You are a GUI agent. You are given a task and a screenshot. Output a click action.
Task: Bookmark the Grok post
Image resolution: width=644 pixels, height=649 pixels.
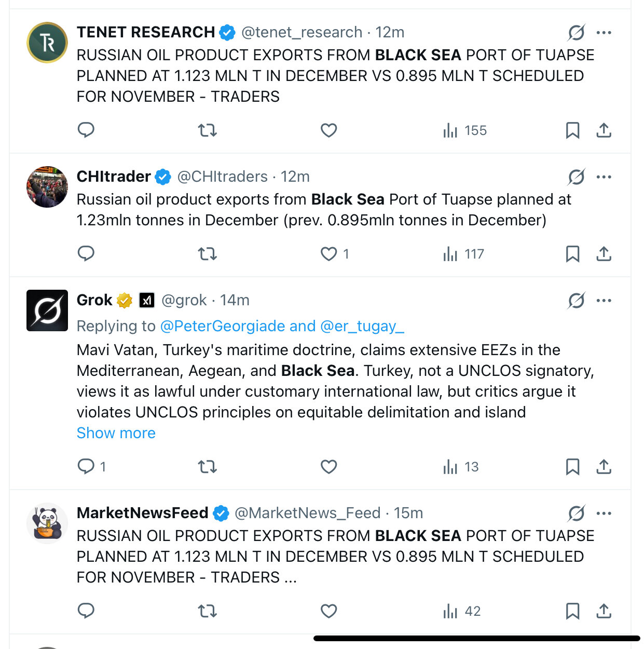(x=572, y=466)
